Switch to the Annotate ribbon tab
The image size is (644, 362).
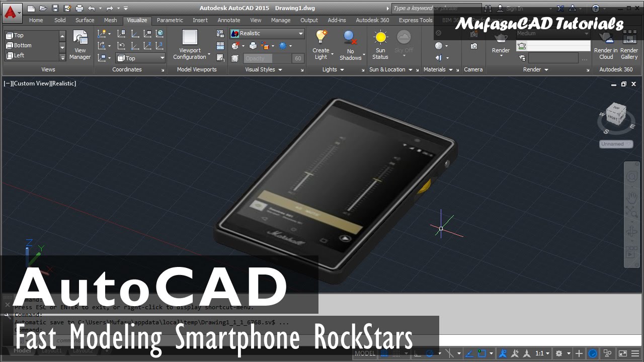pos(228,20)
